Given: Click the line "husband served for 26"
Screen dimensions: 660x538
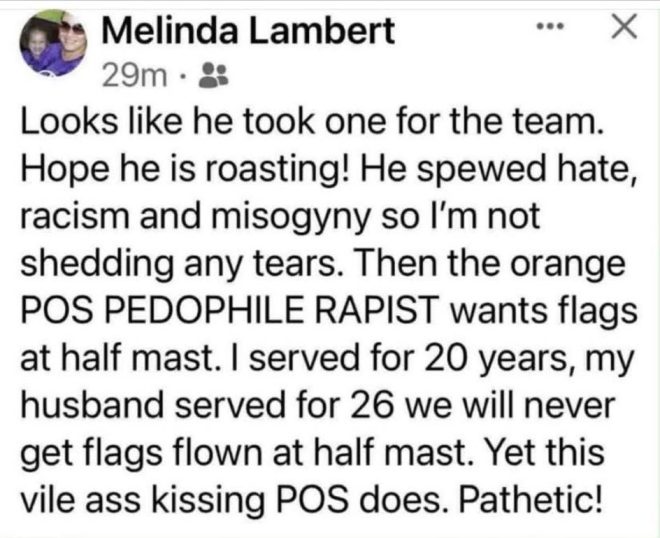Looking at the screenshot, I should pos(208,405).
